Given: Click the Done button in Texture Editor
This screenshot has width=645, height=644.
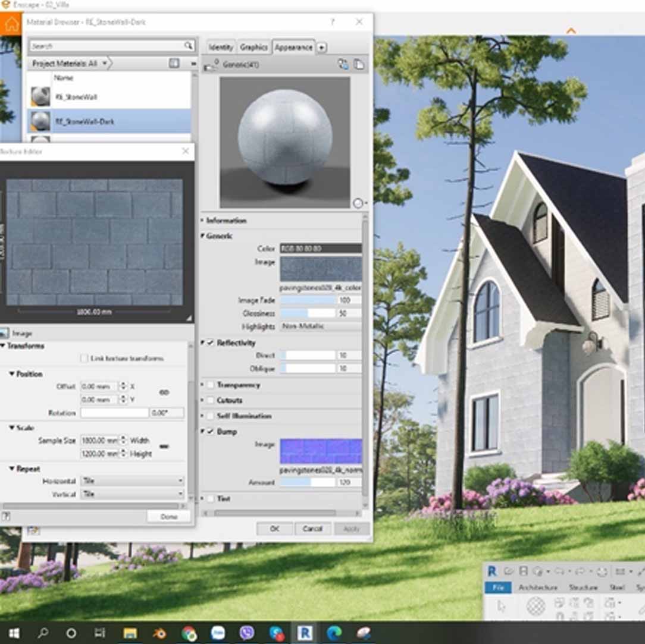Looking at the screenshot, I should (169, 516).
